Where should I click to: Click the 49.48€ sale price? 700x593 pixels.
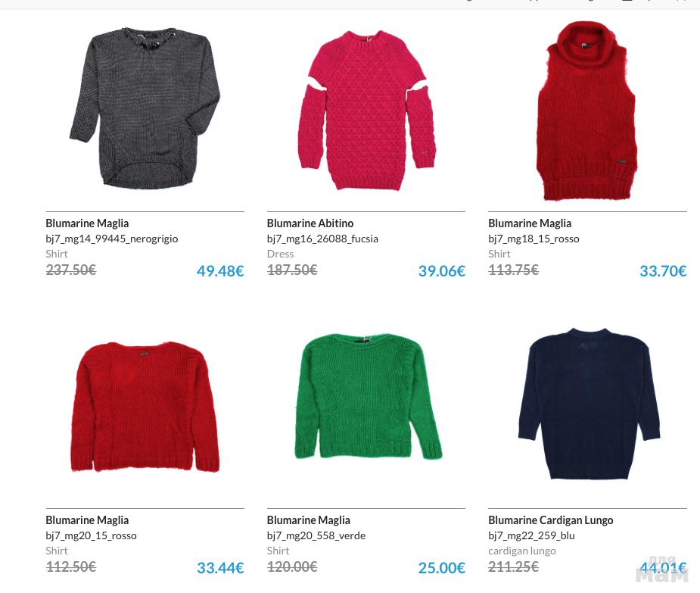coord(220,271)
